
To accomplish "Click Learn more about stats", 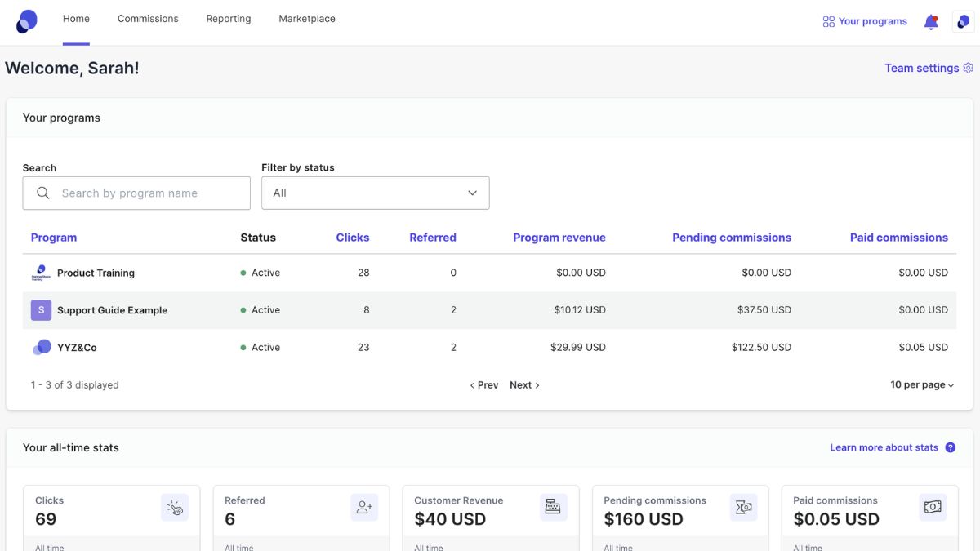I will pyautogui.click(x=884, y=447).
